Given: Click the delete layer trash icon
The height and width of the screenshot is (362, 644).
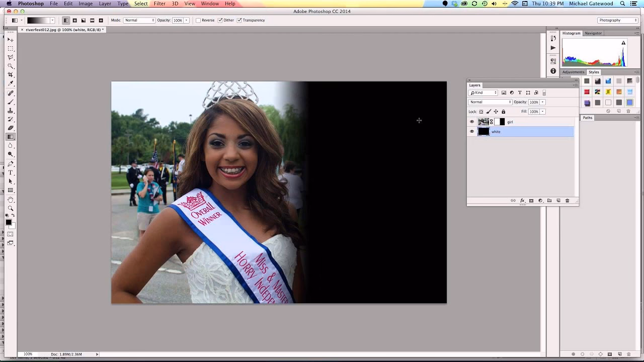Looking at the screenshot, I should tap(567, 201).
